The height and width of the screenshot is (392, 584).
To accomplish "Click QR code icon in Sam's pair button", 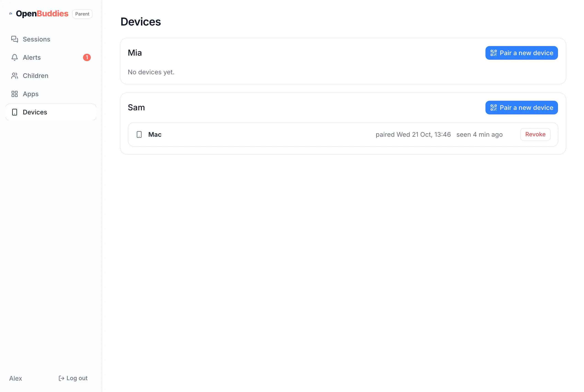I will (x=493, y=108).
